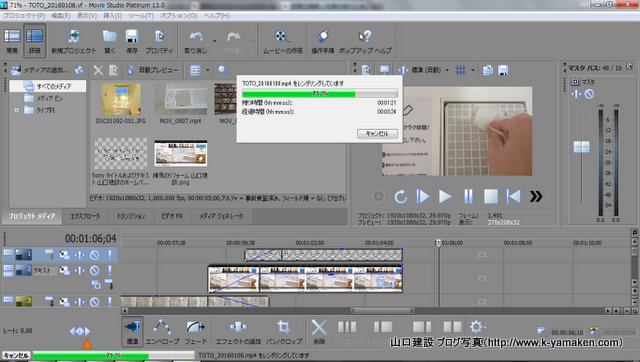Play from the start of project
The image size is (640, 362).
[x=423, y=197]
